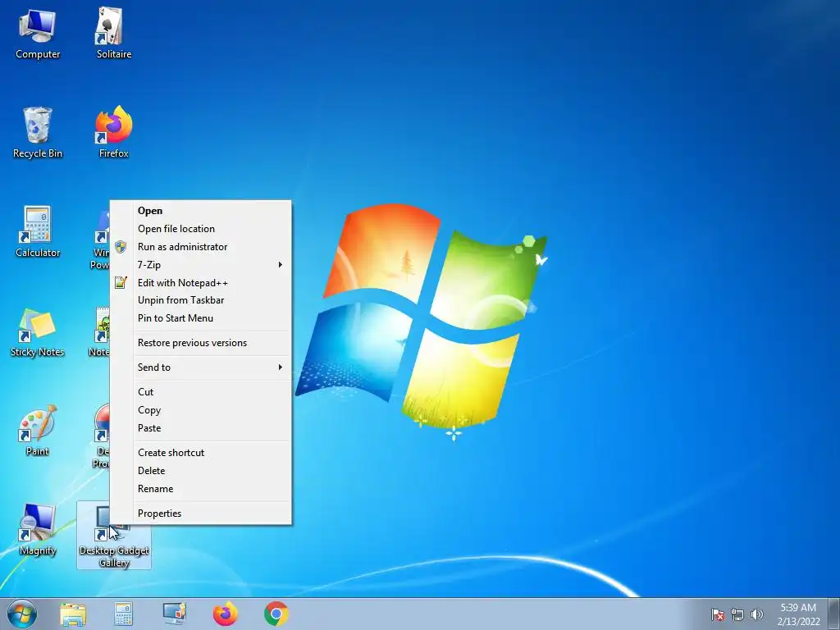This screenshot has width=840, height=630.
Task: Select the Solitaire desktop shortcut
Action: (113, 34)
